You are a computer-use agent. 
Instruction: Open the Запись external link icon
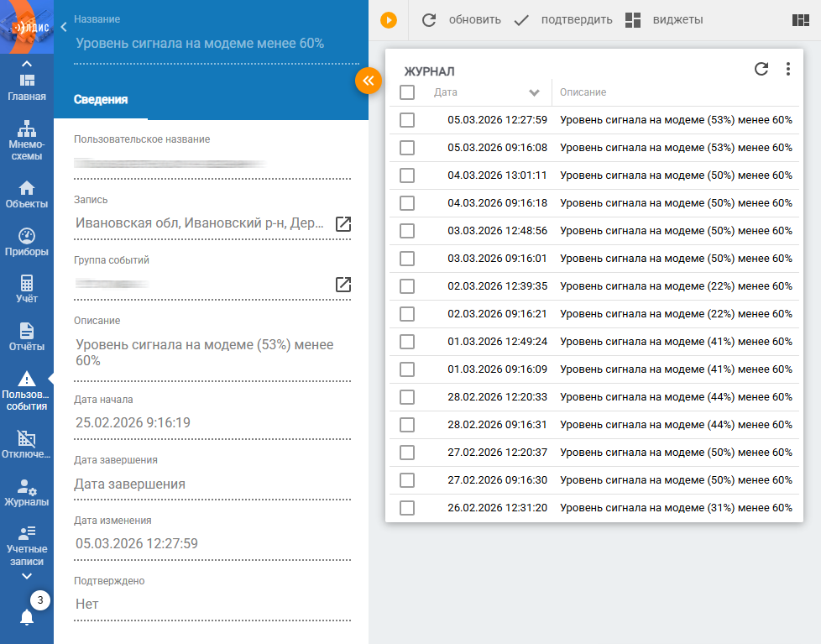pos(343,223)
